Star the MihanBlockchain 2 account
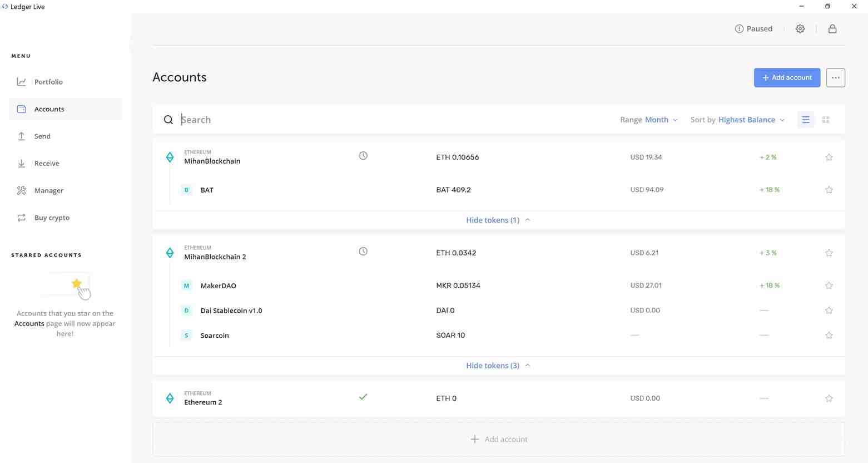Image resolution: width=868 pixels, height=463 pixels. point(829,253)
